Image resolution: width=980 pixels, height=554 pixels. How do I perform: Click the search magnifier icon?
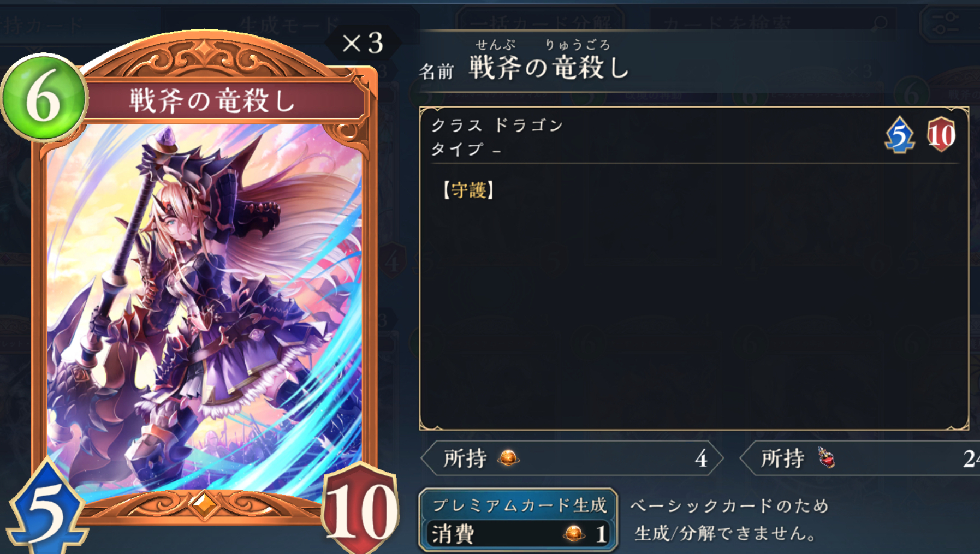click(x=880, y=23)
